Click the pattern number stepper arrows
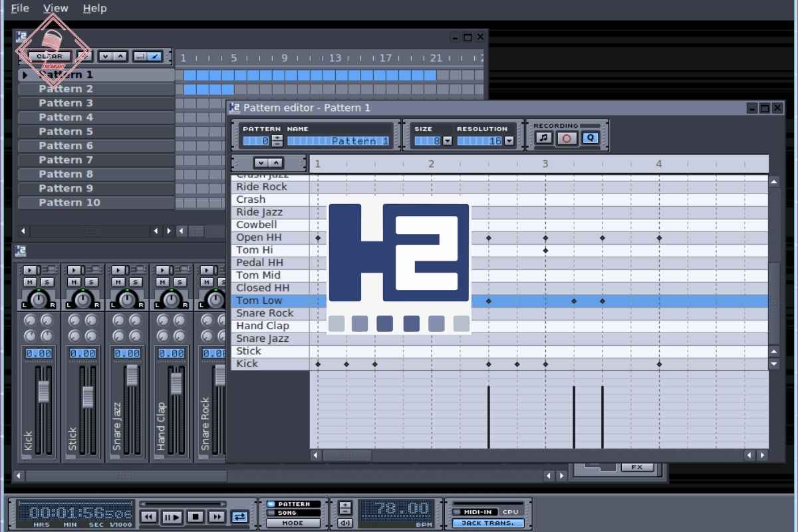 tap(277, 141)
